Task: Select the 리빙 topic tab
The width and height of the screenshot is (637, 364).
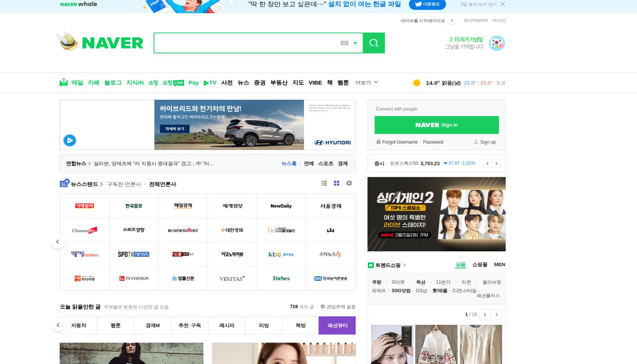Action: point(264,326)
